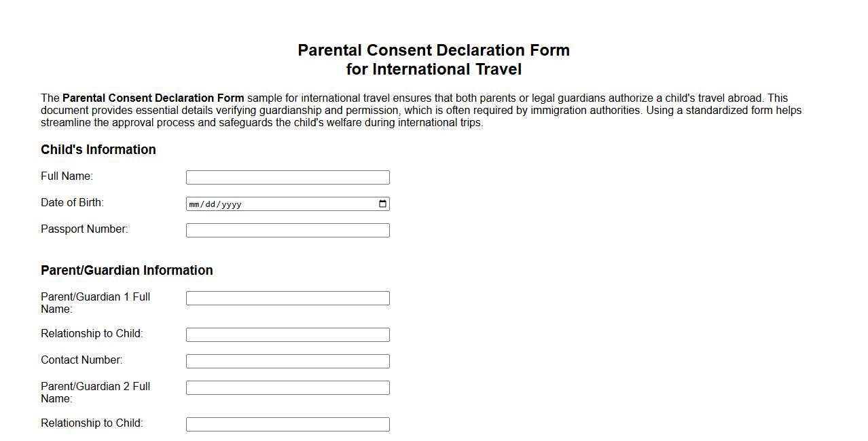Image resolution: width=868 pixels, height=441 pixels.
Task: Click the Parent/Guardian Information heading
Action: [126, 270]
